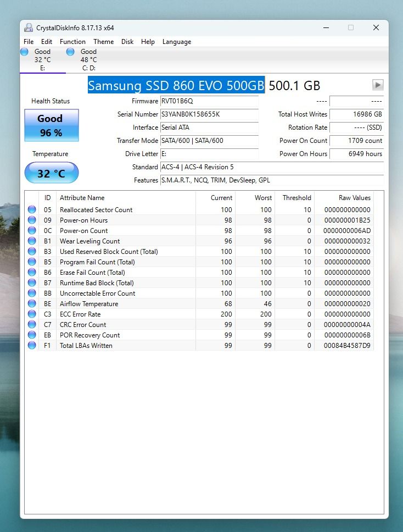Click status orb of POR Recovery Count row
The width and height of the screenshot is (403, 532).
(x=32, y=335)
